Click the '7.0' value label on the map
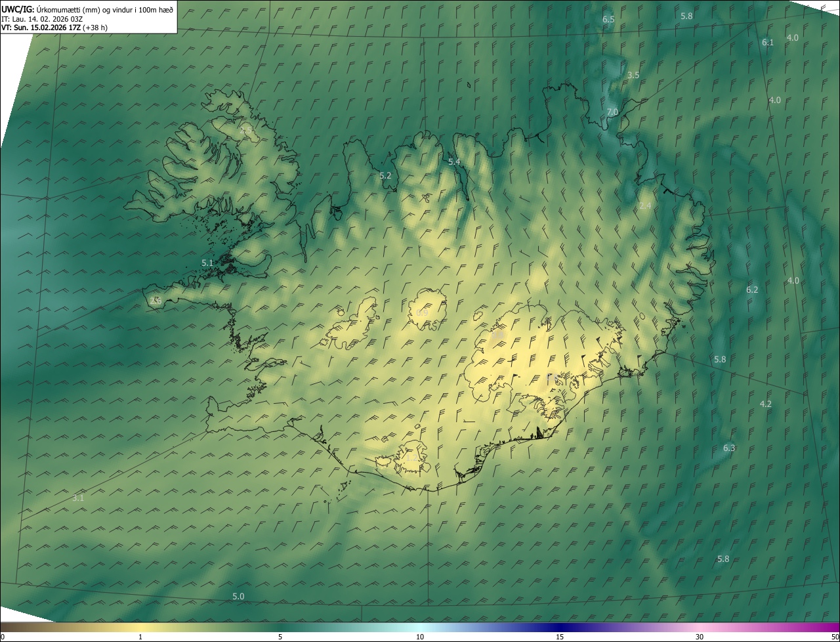 pos(612,112)
